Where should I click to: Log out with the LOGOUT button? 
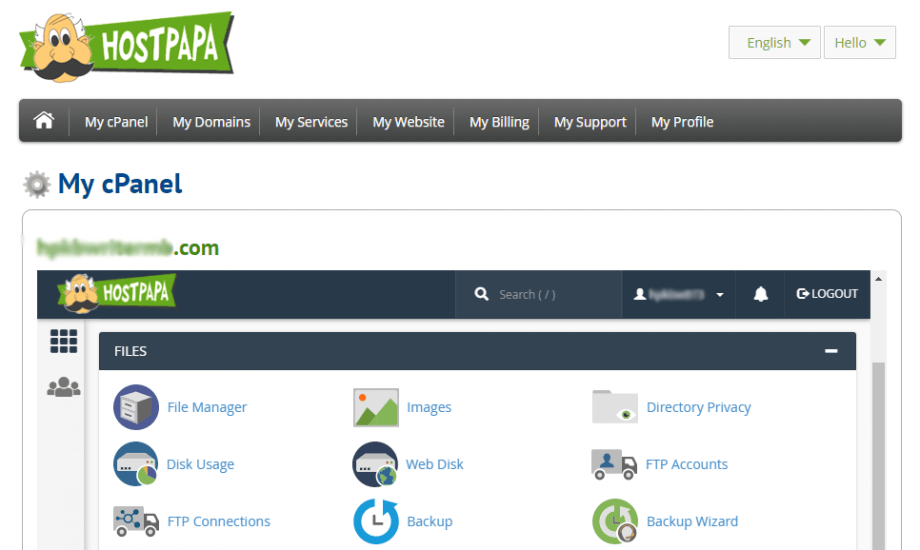(x=827, y=293)
